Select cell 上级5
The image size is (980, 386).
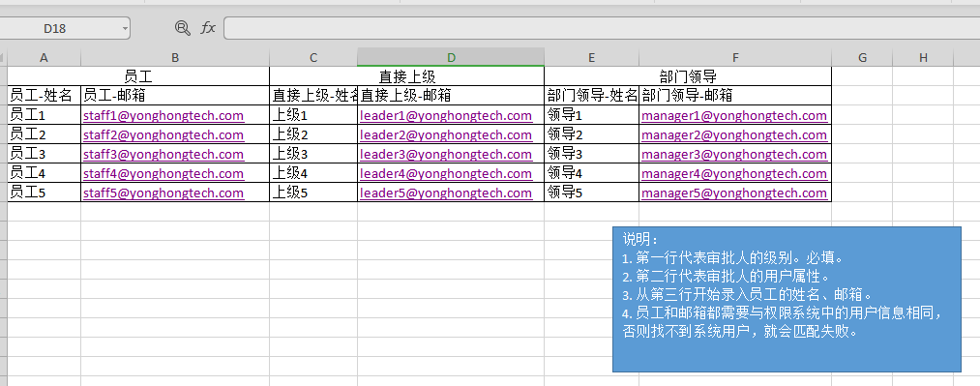313,193
